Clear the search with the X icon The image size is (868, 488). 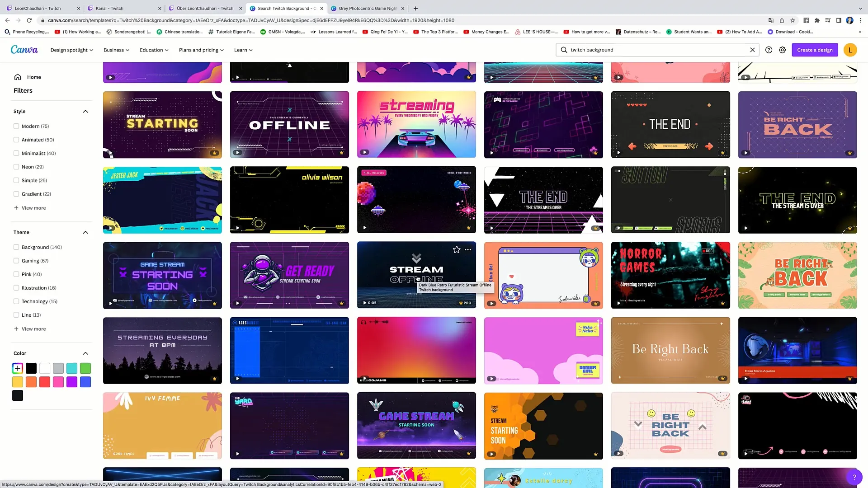tap(752, 50)
